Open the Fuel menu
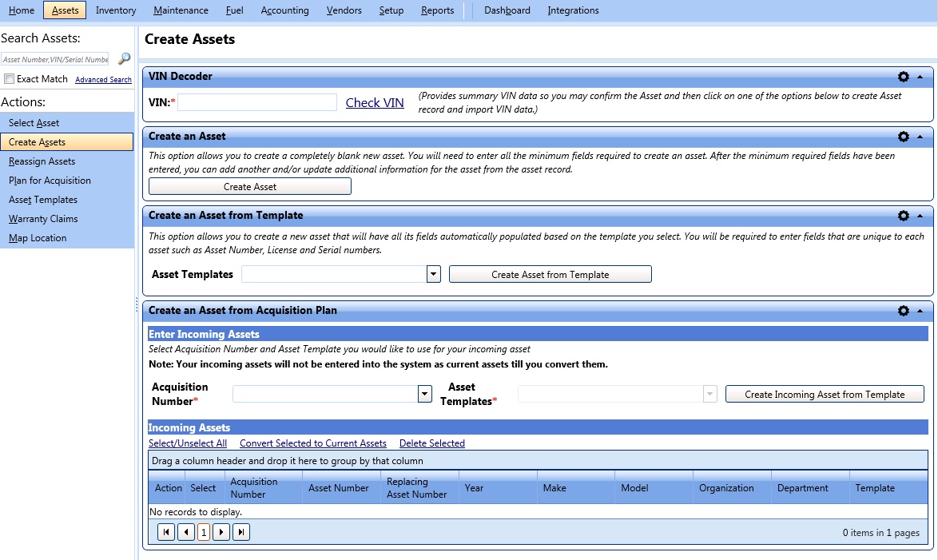This screenshot has height=560, width=938. point(235,10)
